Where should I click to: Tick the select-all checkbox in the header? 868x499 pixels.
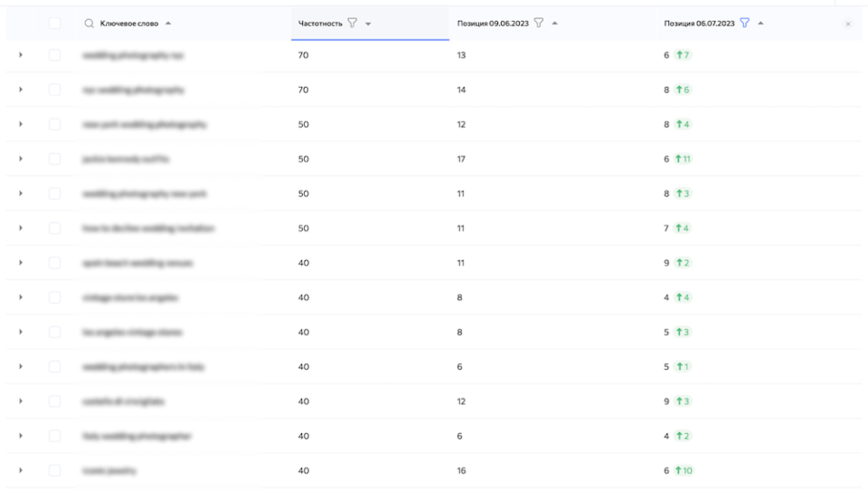click(55, 24)
